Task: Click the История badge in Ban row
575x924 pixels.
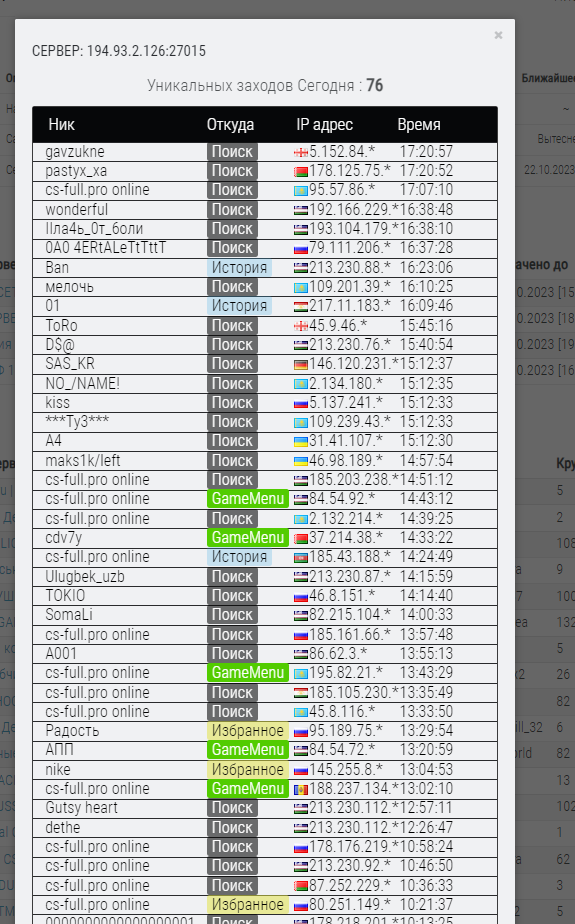Action: click(x=239, y=268)
